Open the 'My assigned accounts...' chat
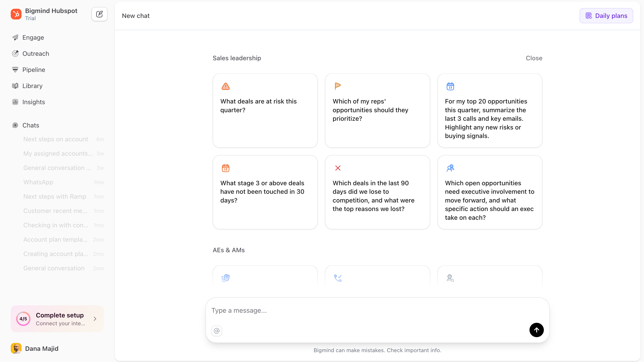644x362 pixels. coord(63,153)
